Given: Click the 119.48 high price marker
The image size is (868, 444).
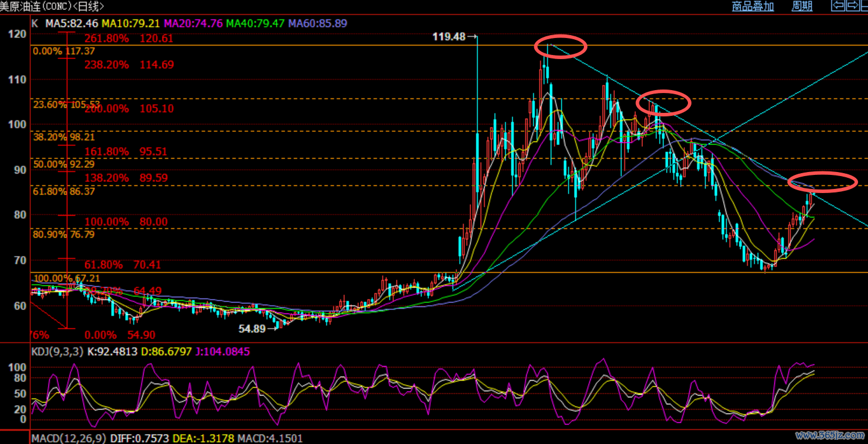Looking at the screenshot, I should [449, 37].
